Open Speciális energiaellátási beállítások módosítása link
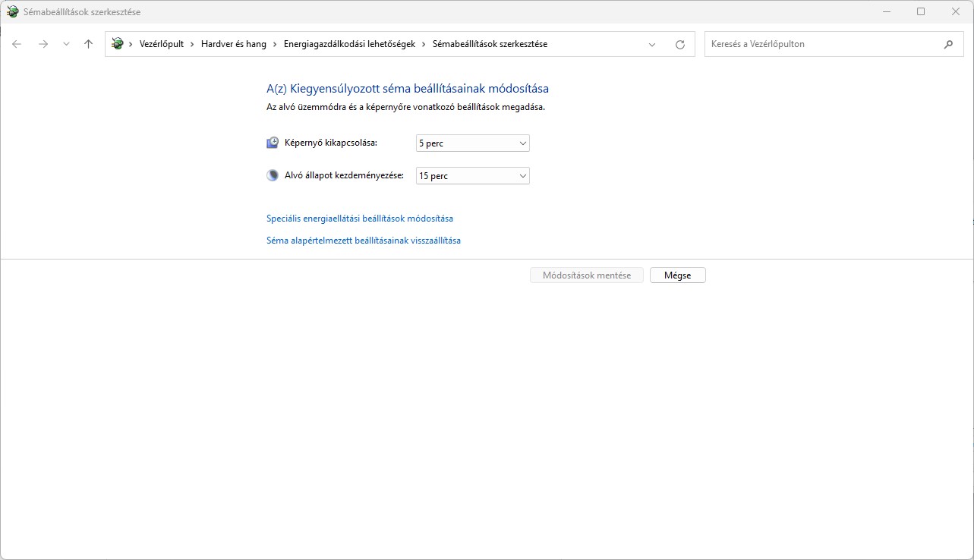974x560 pixels. (359, 219)
